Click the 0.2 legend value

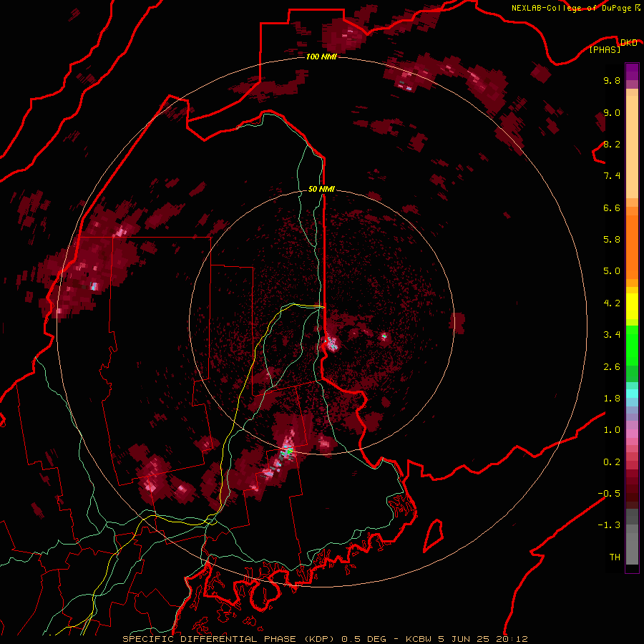(x=612, y=462)
